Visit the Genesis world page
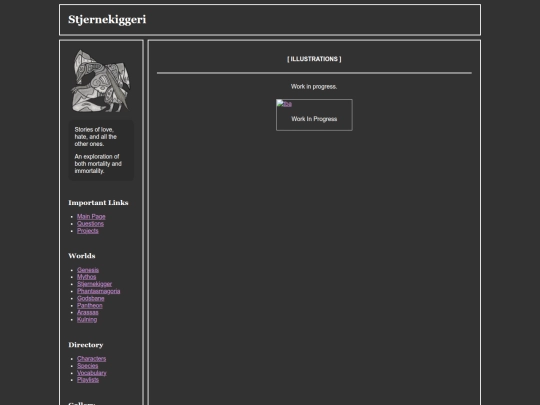Viewport: 540px width, 405px height. (88, 270)
